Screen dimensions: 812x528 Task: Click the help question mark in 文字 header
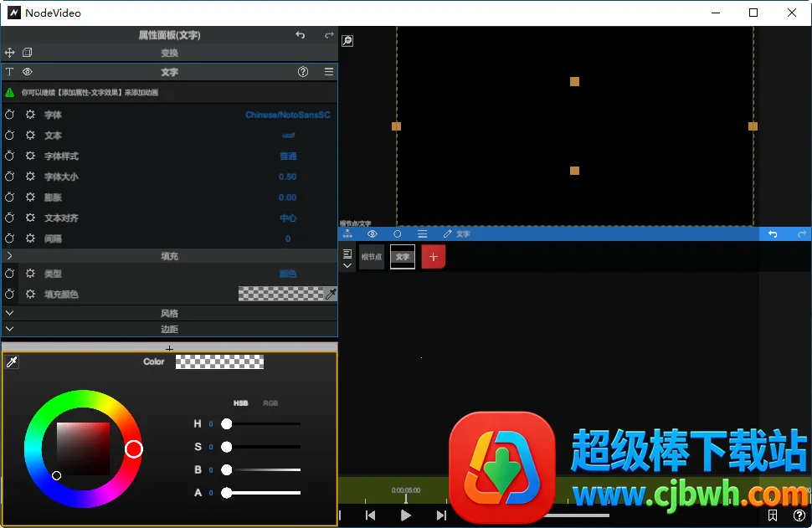[x=303, y=73]
